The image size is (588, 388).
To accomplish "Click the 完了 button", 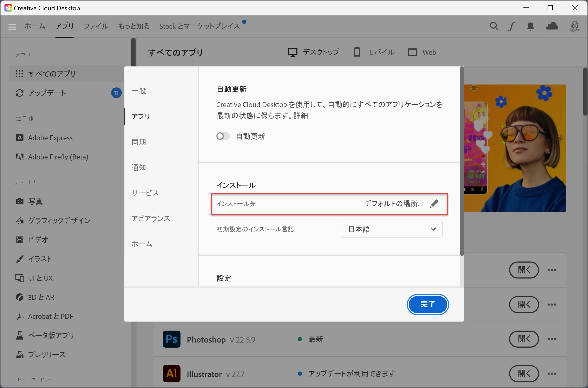I will pos(427,304).
